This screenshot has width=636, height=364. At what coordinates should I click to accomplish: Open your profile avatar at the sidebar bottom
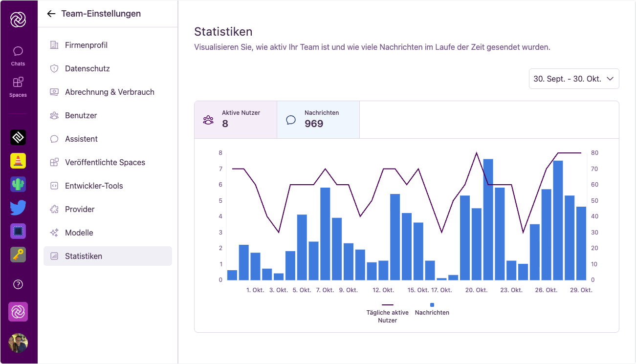point(18,343)
